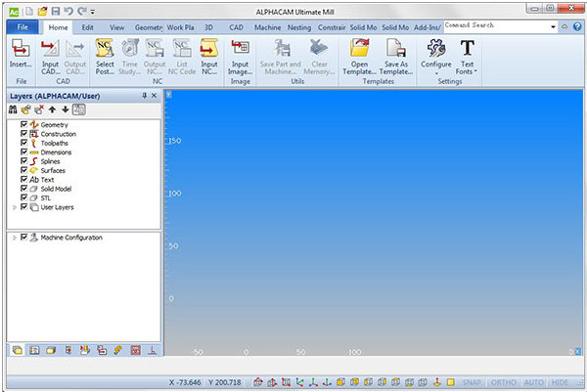Expand the User Layers tree node

coord(14,207)
